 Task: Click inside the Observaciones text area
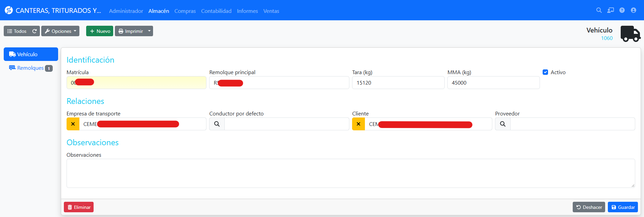click(x=351, y=173)
